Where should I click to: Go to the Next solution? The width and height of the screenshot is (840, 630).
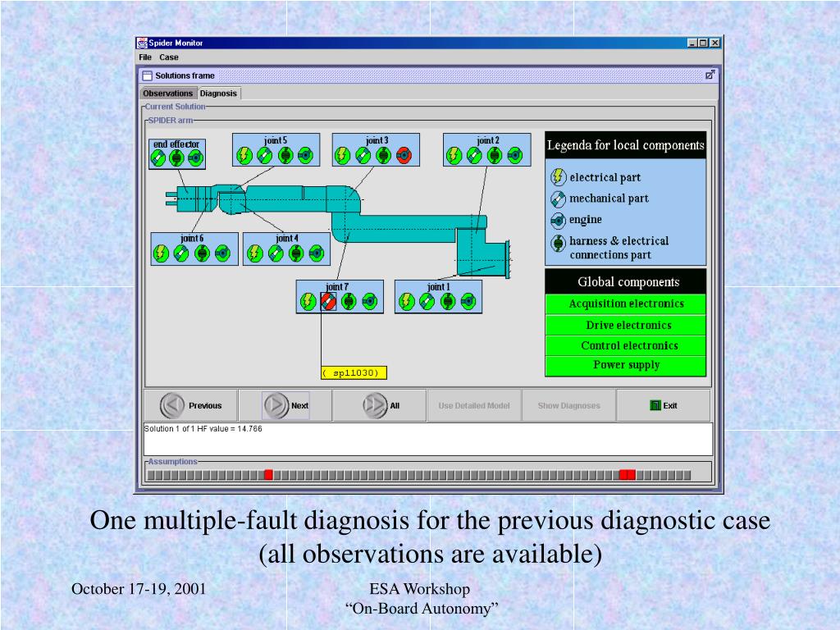tap(285, 405)
